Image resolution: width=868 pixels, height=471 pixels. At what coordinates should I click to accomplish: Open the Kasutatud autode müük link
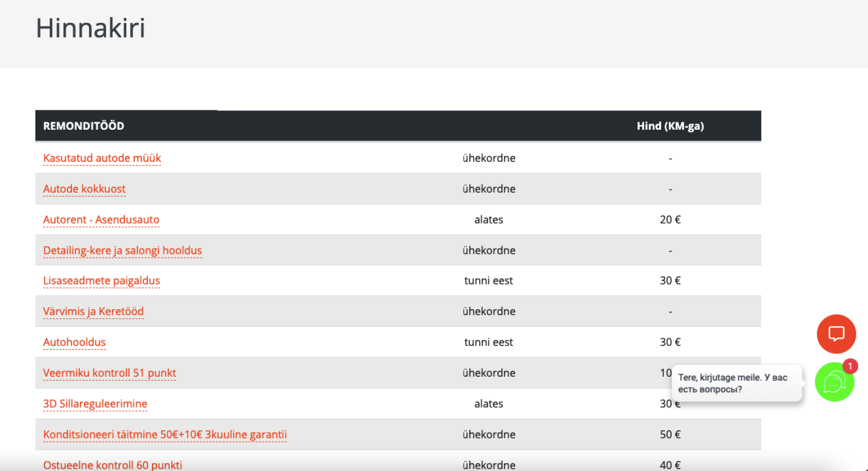(102, 158)
